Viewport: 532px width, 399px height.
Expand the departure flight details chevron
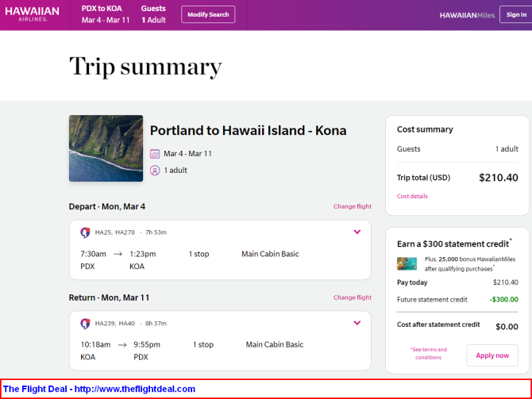pos(357,232)
